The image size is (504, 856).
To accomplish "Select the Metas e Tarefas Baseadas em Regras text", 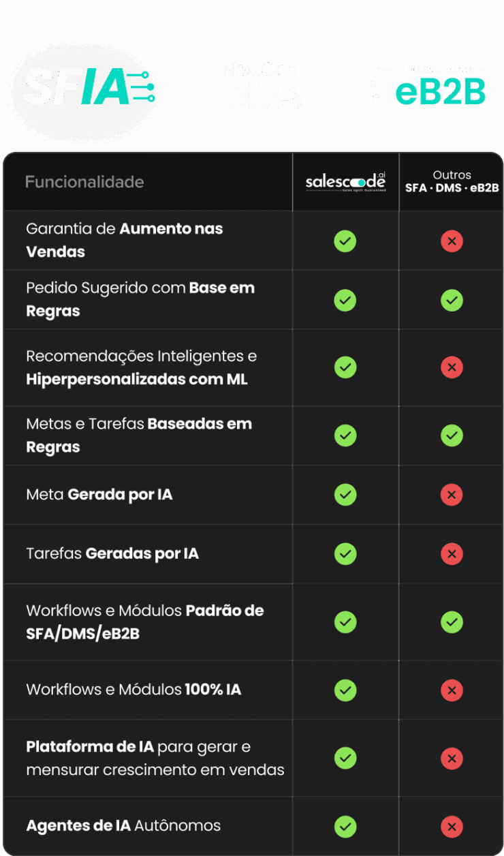I will coord(139,435).
